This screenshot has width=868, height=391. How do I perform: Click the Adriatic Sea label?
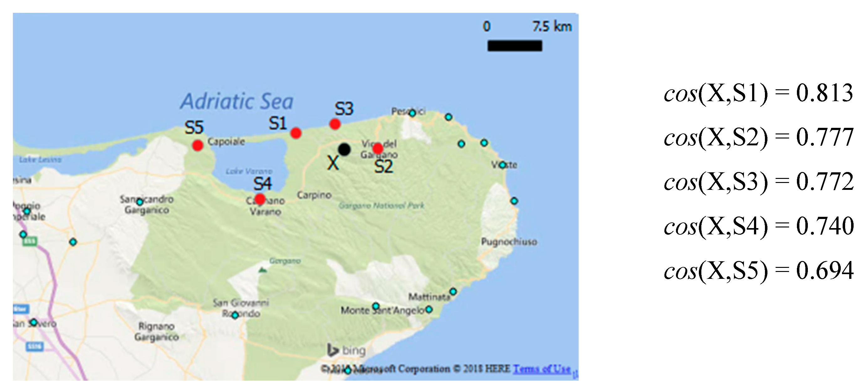pos(236,102)
